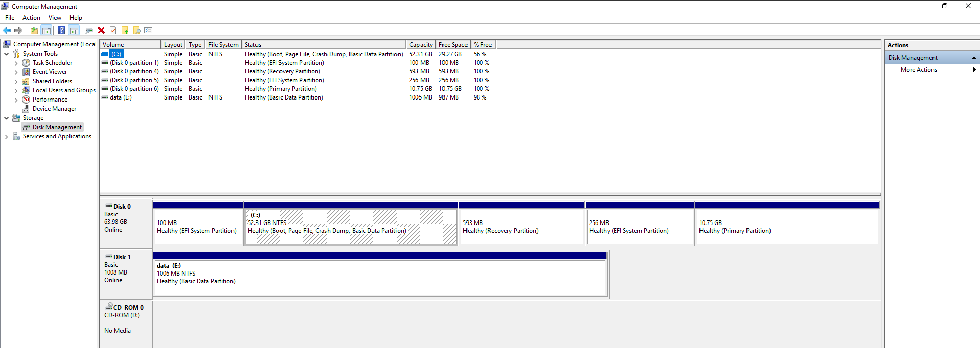The height and width of the screenshot is (348, 980).
Task: Toggle Show/Hide Console Tree toolbar icon
Action: (46, 31)
